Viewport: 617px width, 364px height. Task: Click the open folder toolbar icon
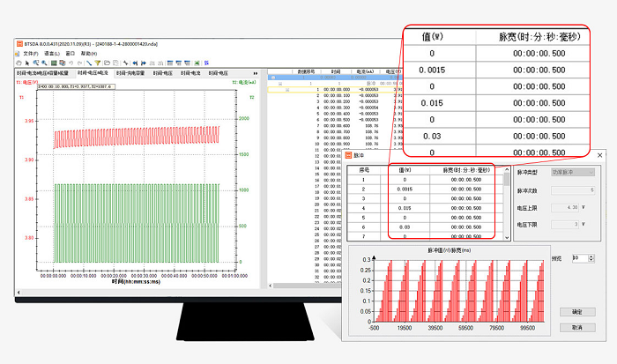pyautogui.click(x=107, y=63)
